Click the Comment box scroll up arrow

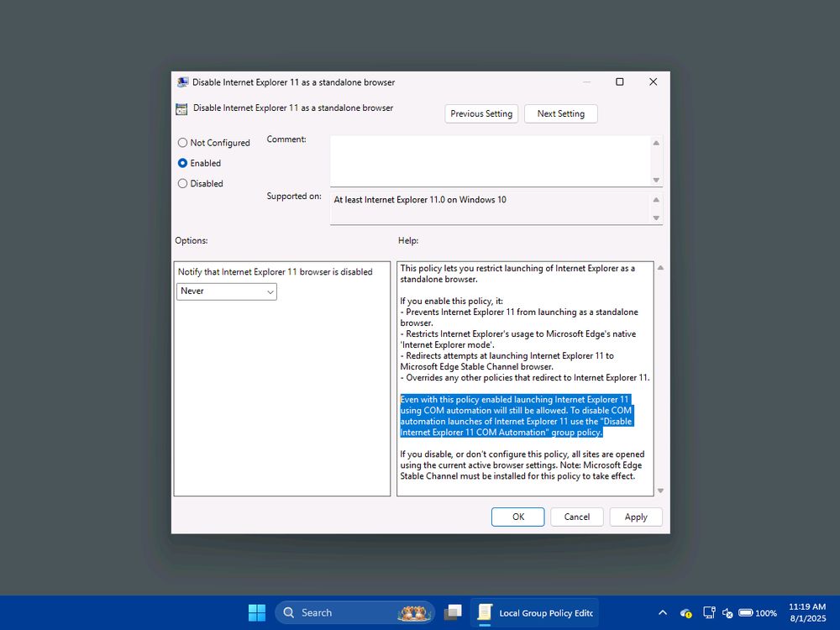(x=656, y=143)
